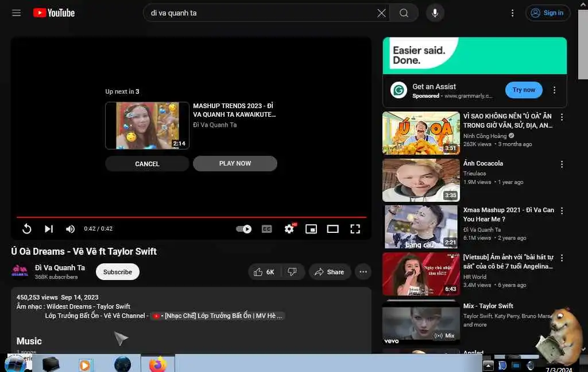The image size is (588, 372).
Task: Enable miniplayer mode
Action: pos(311,229)
